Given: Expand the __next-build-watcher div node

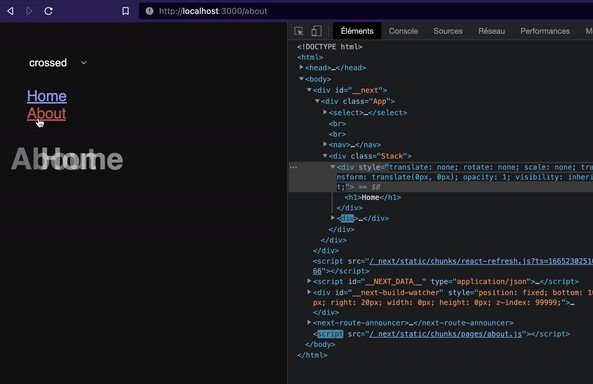Looking at the screenshot, I should tap(309, 292).
